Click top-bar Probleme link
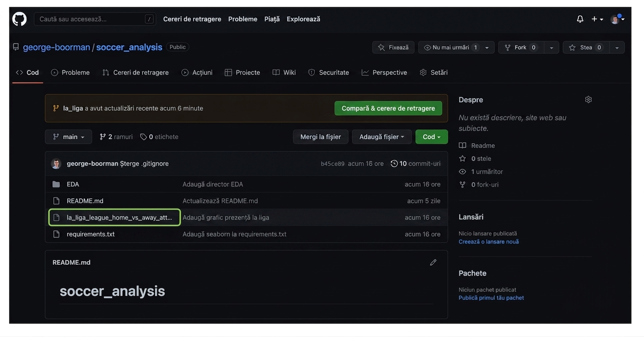 [x=243, y=19]
